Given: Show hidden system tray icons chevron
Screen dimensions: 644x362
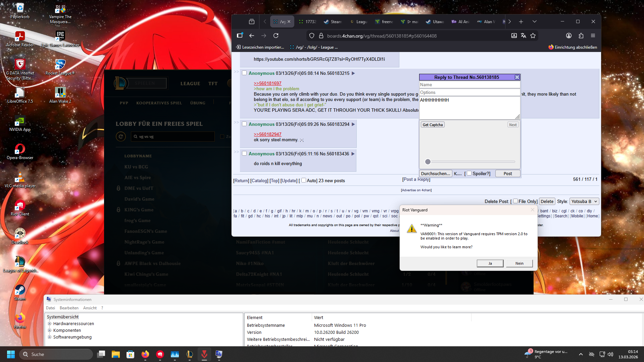Looking at the screenshot, I should 581,354.
